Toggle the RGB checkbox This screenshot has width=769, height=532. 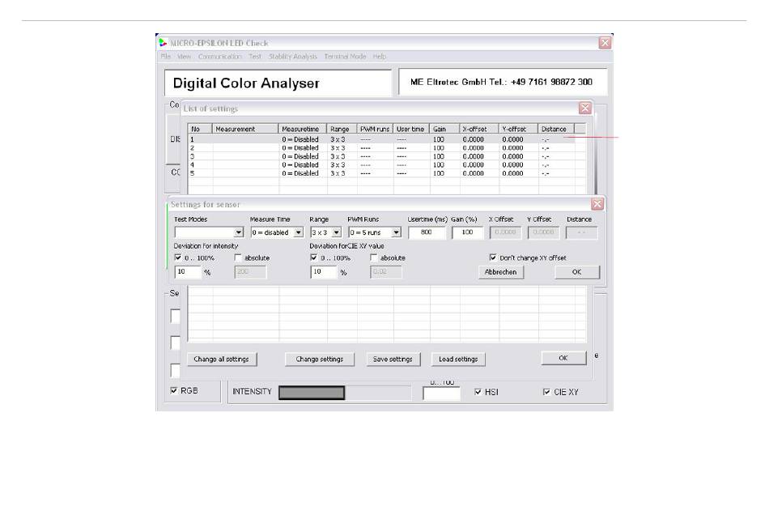coord(173,390)
